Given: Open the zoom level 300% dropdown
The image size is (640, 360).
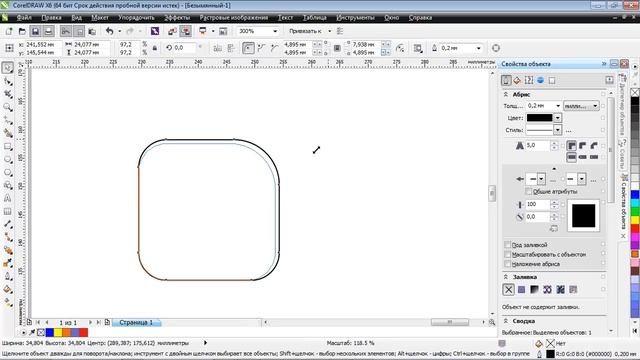Looking at the screenshot, I should point(275,31).
